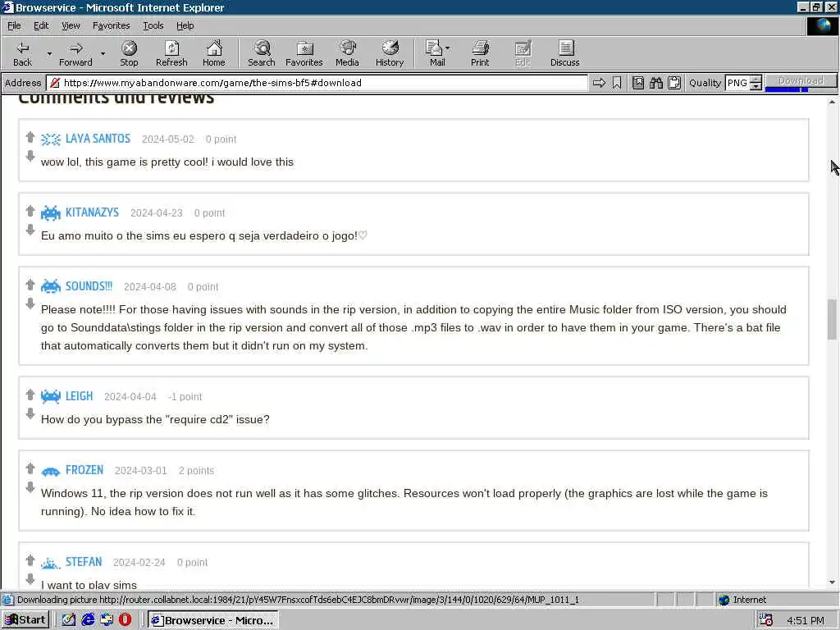
Task: Click the binoculars find icon
Action: 656,83
